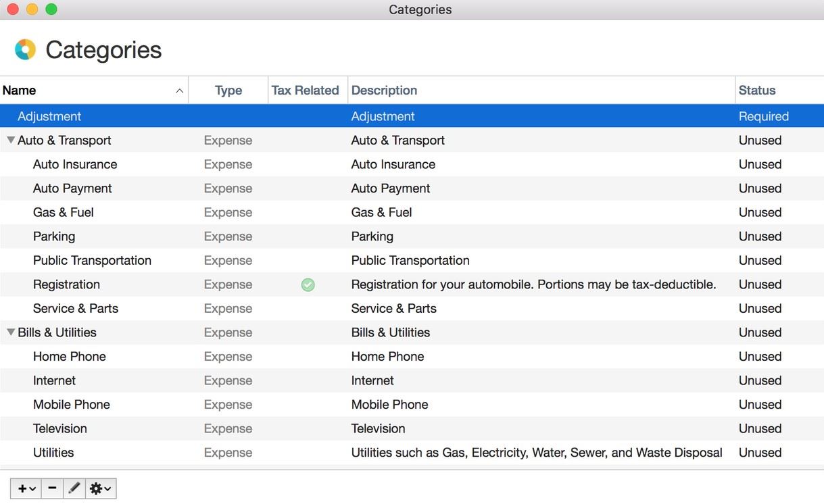Click the Description column header

[x=384, y=91]
